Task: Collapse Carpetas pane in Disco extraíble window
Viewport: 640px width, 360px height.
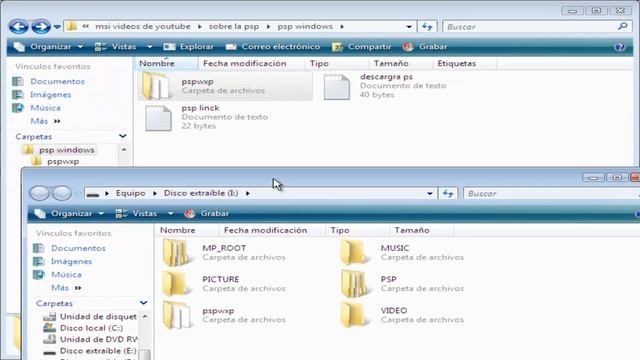Action: coord(143,303)
